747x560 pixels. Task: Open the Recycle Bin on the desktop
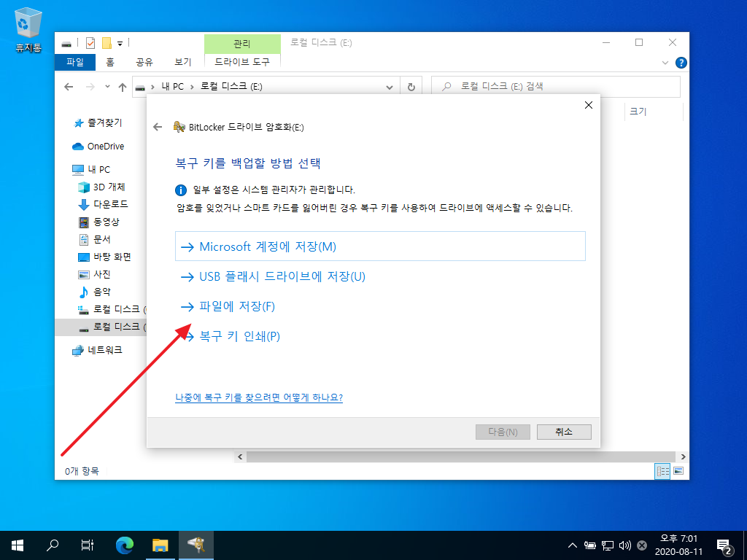coord(28,29)
